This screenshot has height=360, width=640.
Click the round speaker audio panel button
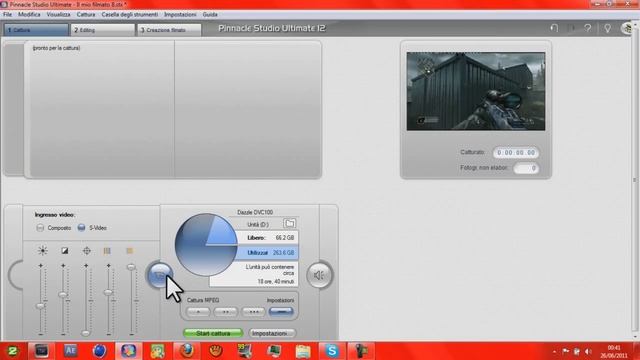[320, 275]
